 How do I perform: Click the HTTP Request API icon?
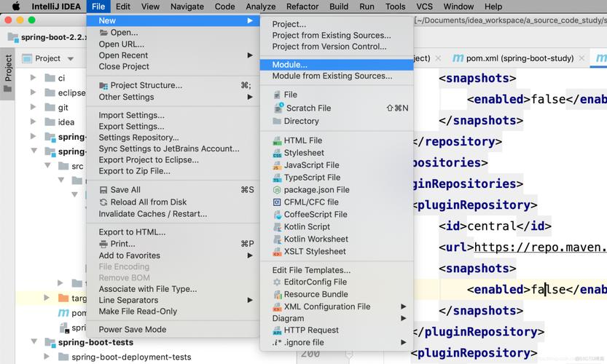(277, 331)
